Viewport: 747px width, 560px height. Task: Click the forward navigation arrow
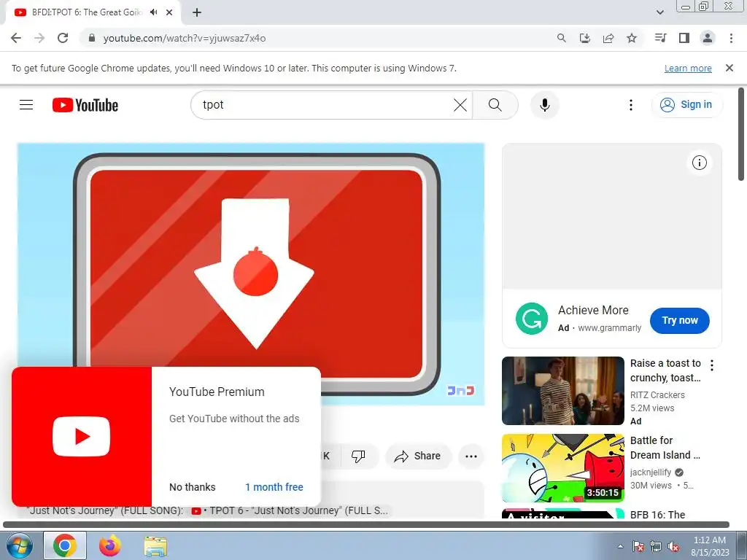tap(39, 38)
